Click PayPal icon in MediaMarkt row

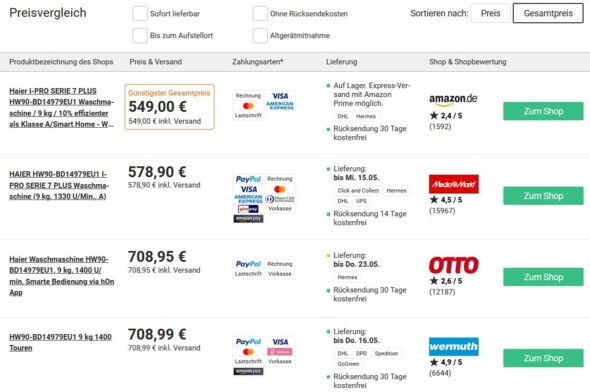tap(248, 179)
